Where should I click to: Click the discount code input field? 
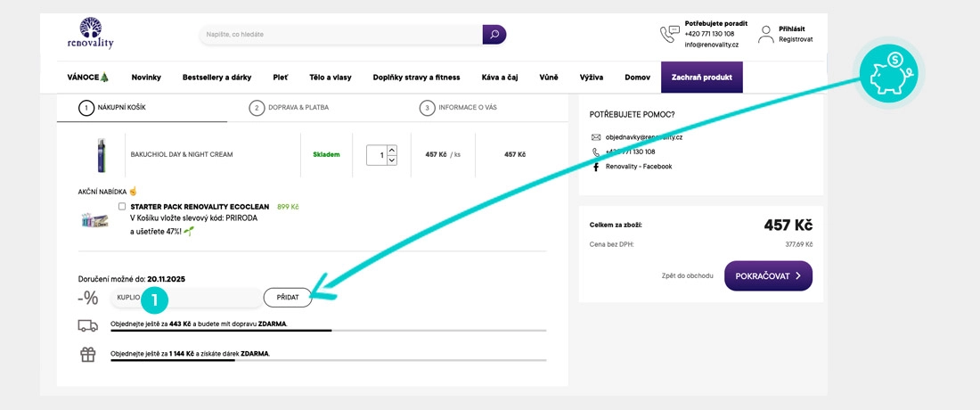[185, 297]
